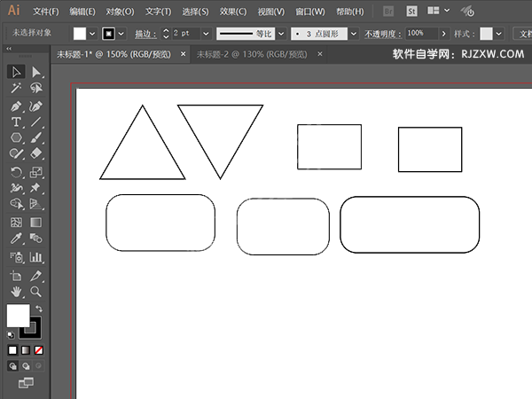Click the 描边 stroke panel link

click(145, 34)
